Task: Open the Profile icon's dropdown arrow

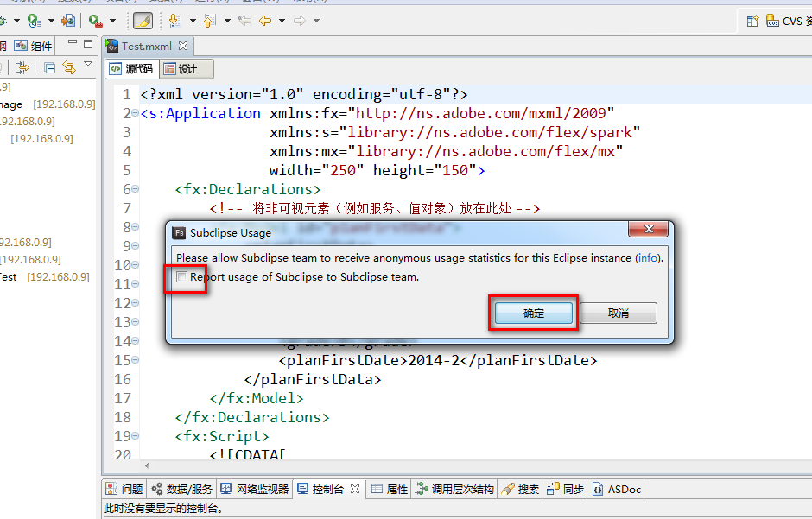Action: point(51,21)
